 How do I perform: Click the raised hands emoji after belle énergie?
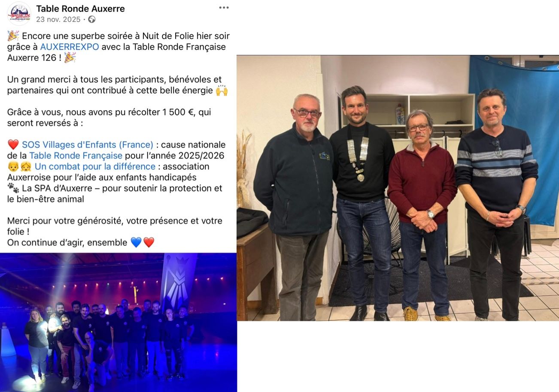(222, 90)
